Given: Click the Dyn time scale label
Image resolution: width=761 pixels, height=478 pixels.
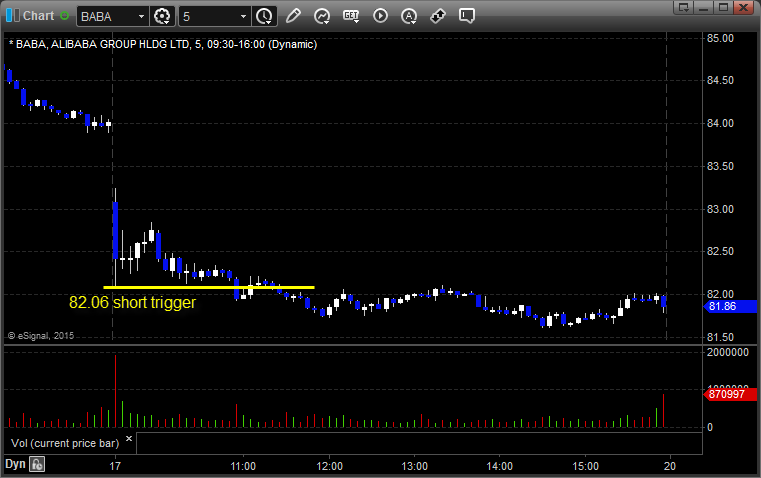Looking at the screenshot, I should coord(15,464).
